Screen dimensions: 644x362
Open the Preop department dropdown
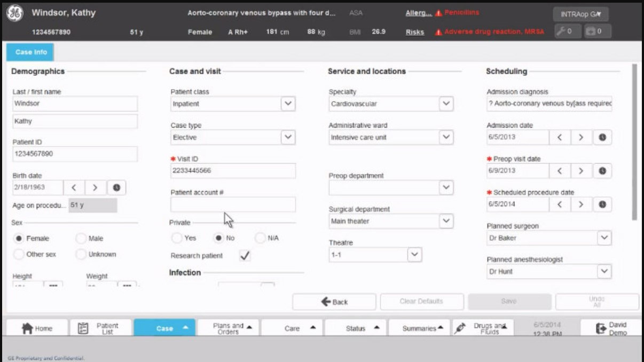[446, 187]
